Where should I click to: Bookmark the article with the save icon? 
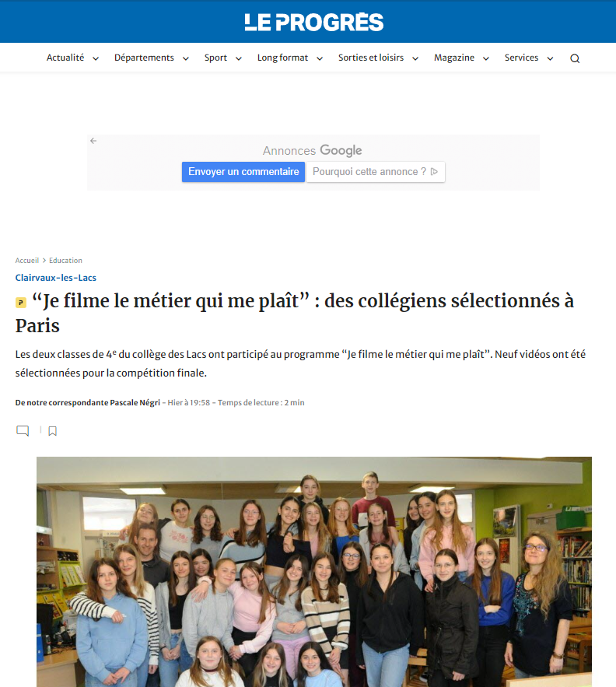click(53, 431)
